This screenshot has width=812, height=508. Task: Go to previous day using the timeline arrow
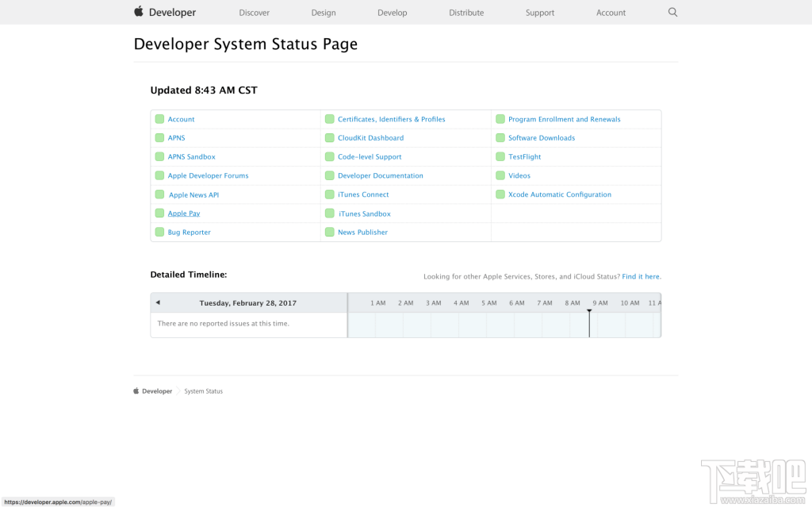coord(158,302)
